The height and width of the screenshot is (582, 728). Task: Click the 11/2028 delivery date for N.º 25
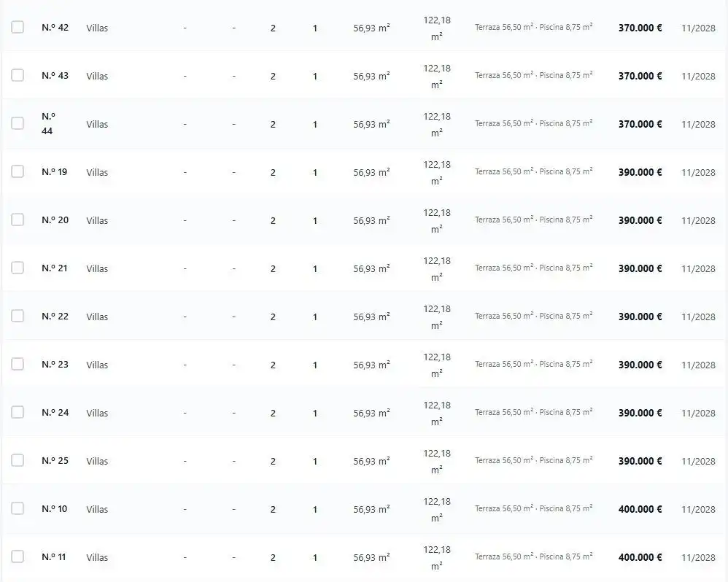698,462
